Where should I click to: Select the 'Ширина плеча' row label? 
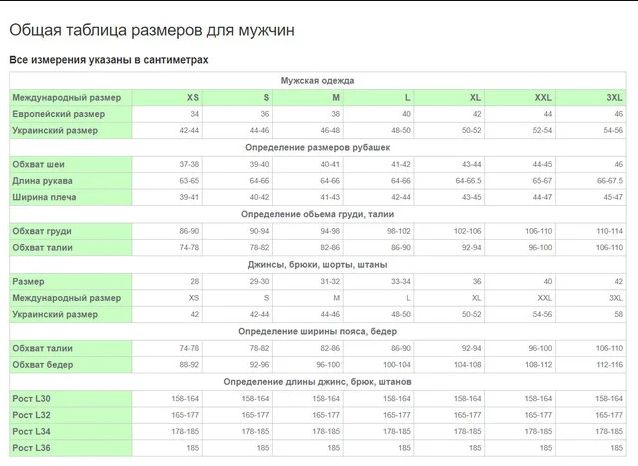pyautogui.click(x=44, y=197)
